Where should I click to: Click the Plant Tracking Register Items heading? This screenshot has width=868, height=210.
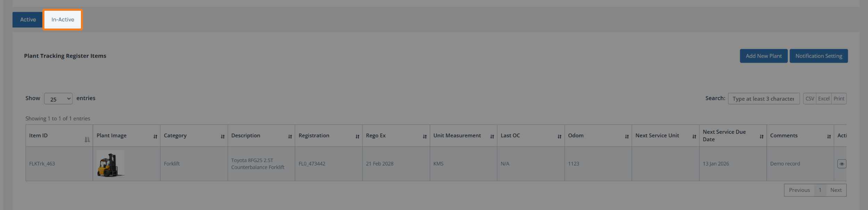pyautogui.click(x=65, y=56)
